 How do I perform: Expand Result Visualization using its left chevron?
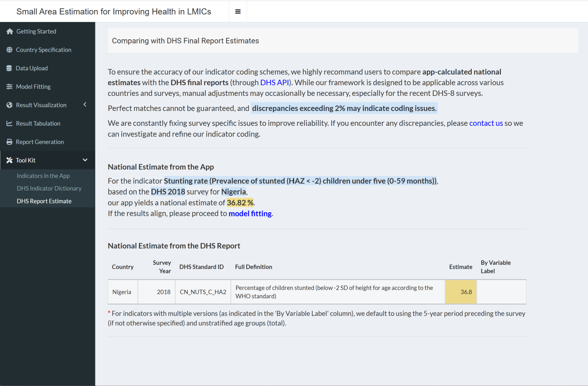[x=85, y=105]
